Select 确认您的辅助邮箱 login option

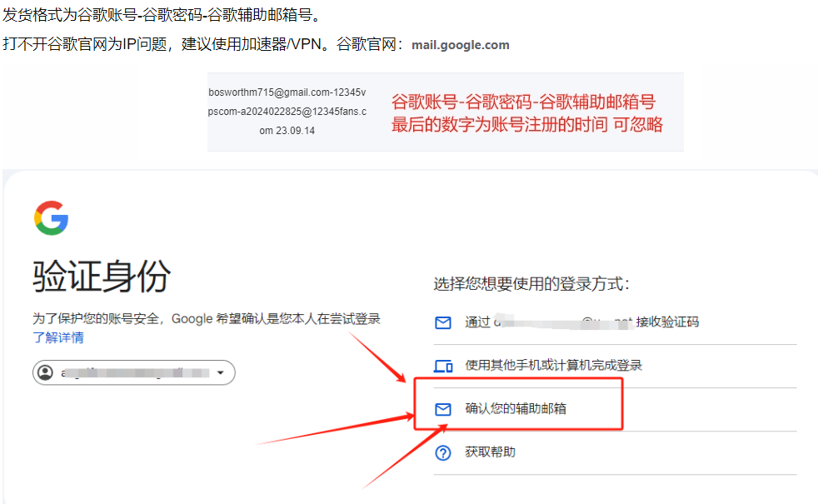pos(615,410)
